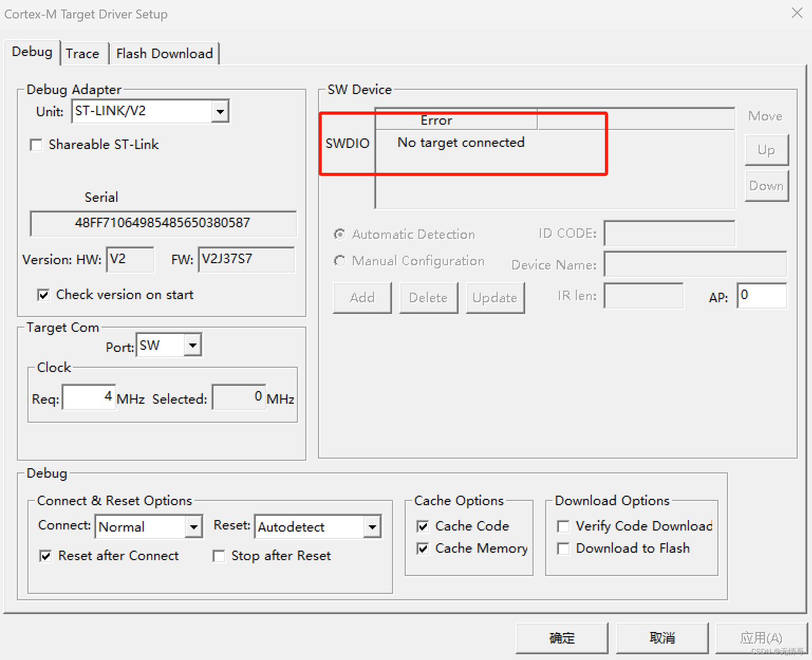Toggle the Cache Memory option
Image resolution: width=812 pixels, height=660 pixels.
(x=423, y=549)
